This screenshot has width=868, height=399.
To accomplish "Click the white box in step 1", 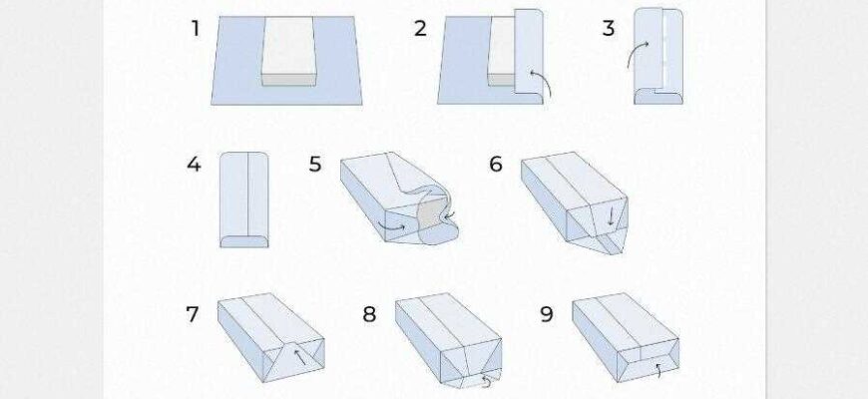I will (x=288, y=52).
